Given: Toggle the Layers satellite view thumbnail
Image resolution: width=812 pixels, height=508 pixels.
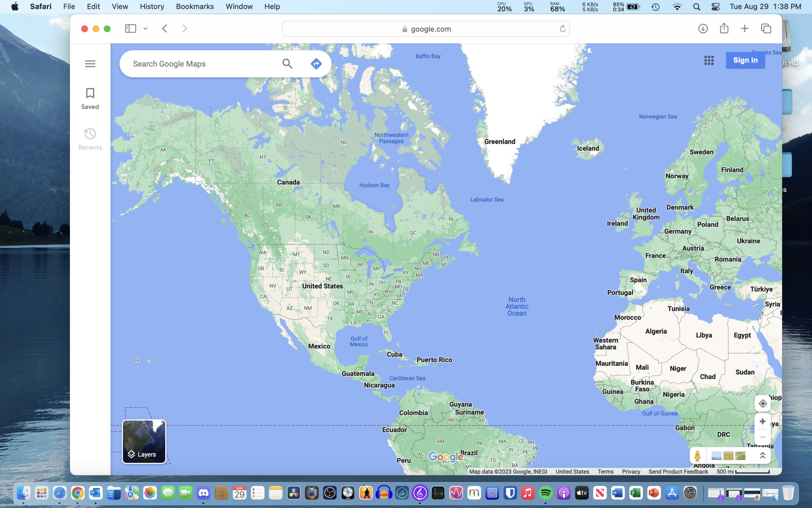Looking at the screenshot, I should (x=144, y=442).
